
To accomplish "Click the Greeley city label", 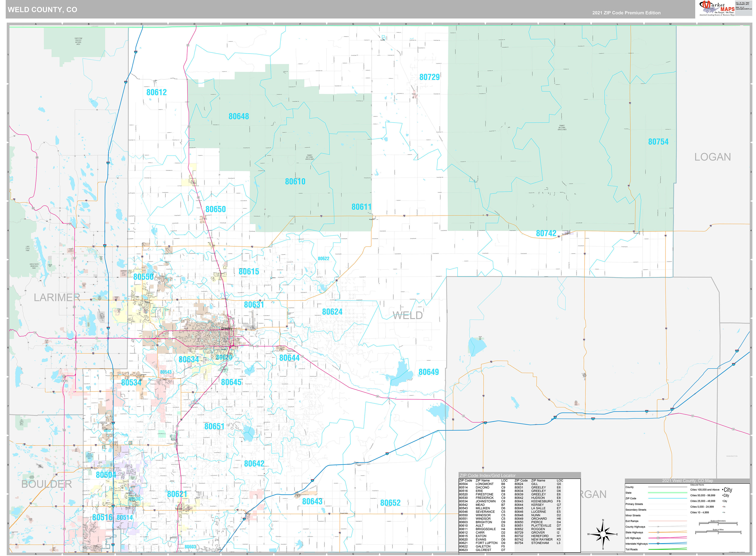I will 227,328.
